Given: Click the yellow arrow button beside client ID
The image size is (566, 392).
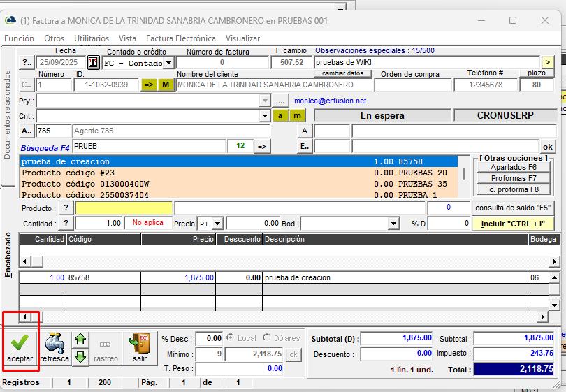Looking at the screenshot, I should point(148,85).
